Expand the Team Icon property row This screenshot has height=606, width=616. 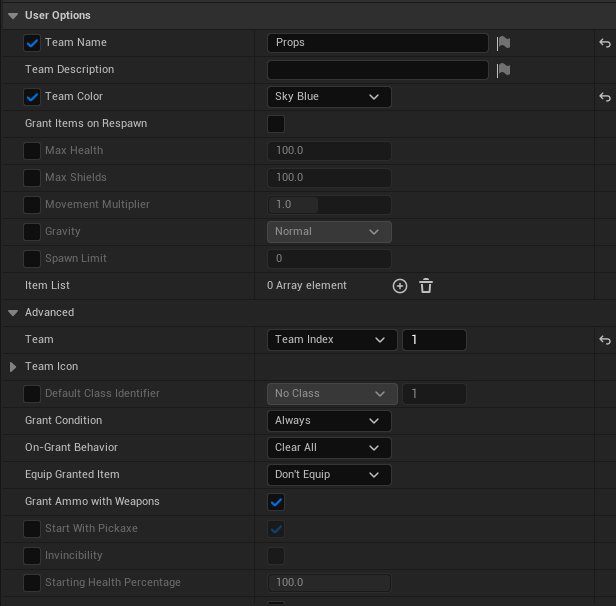pyautogui.click(x=13, y=367)
